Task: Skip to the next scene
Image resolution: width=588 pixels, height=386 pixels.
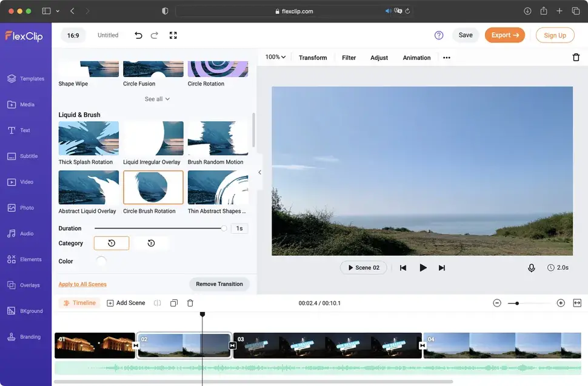Action: [x=442, y=268]
